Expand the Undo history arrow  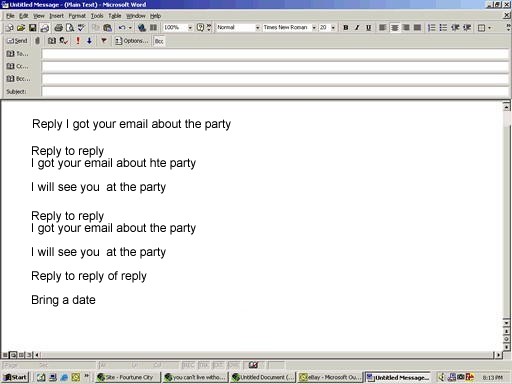point(130,28)
